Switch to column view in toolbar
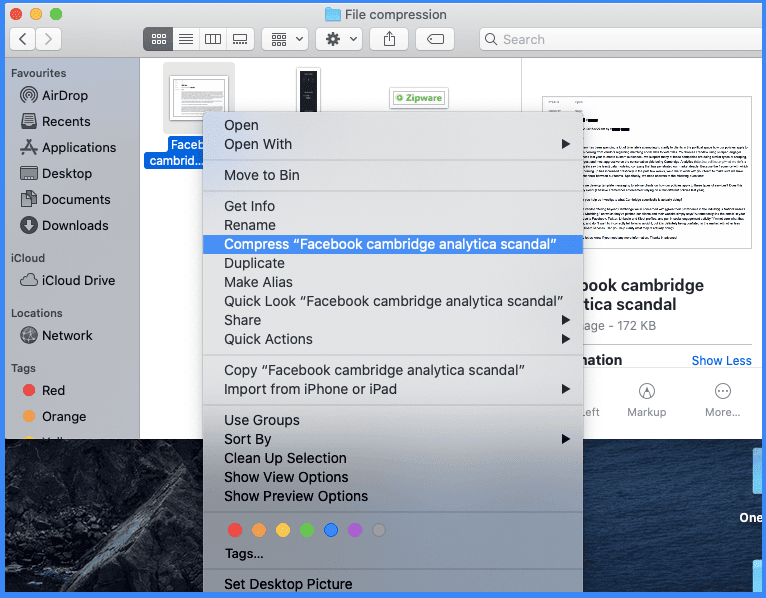Image resolution: width=766 pixels, height=598 pixels. [213, 39]
